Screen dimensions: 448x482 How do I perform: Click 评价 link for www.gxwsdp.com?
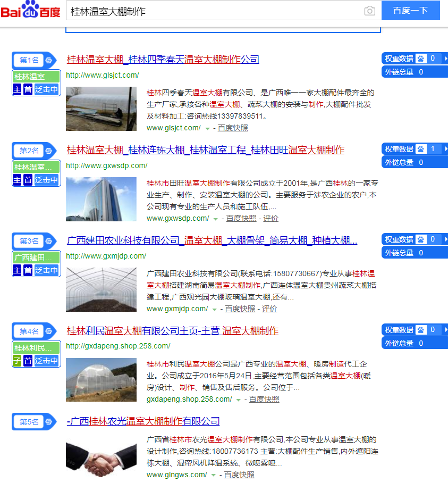click(271, 218)
